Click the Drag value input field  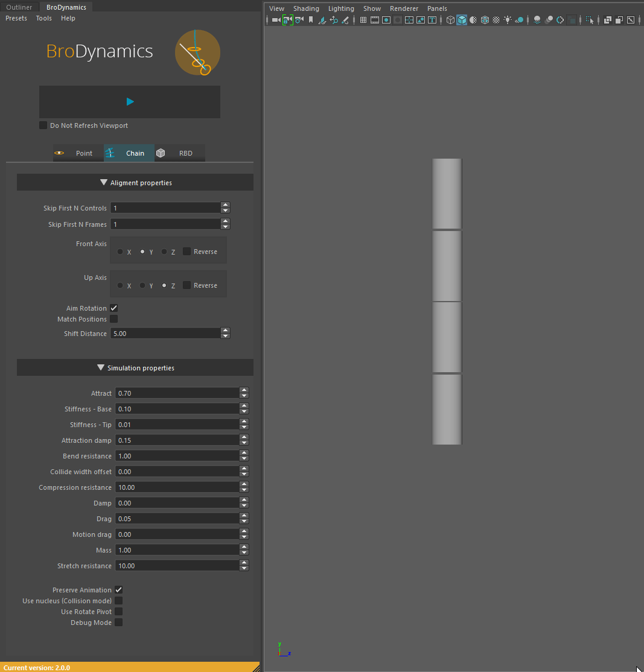pyautogui.click(x=177, y=519)
